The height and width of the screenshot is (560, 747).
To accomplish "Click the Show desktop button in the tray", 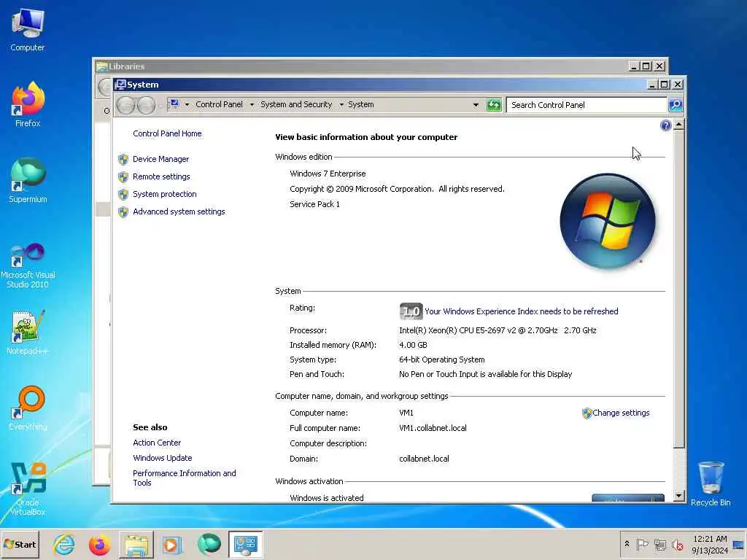I will (739, 544).
